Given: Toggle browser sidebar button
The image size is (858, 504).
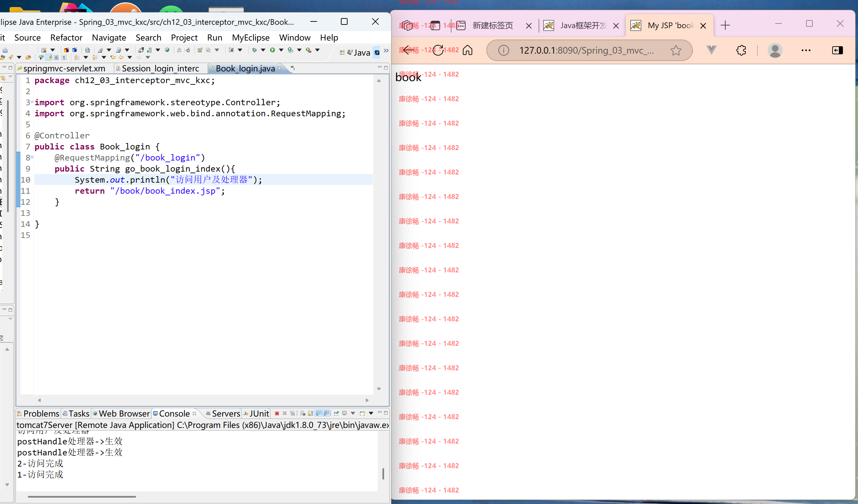Looking at the screenshot, I should pyautogui.click(x=837, y=50).
